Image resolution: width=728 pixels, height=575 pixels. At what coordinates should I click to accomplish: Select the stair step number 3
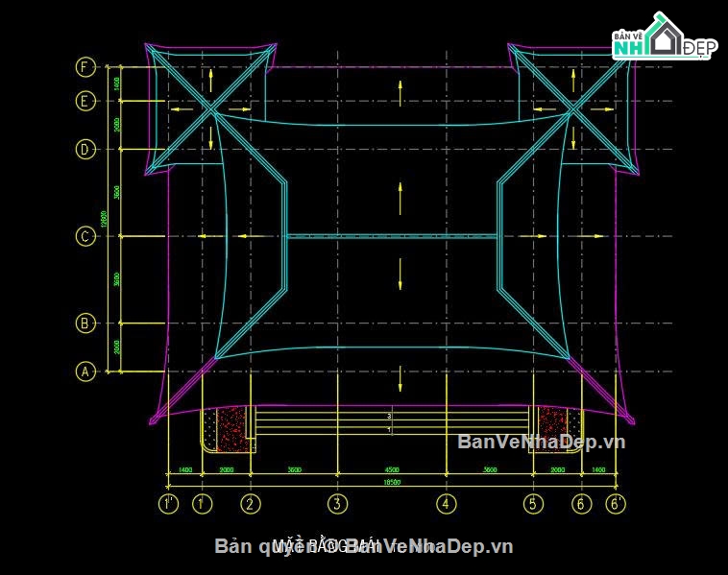[389, 417]
